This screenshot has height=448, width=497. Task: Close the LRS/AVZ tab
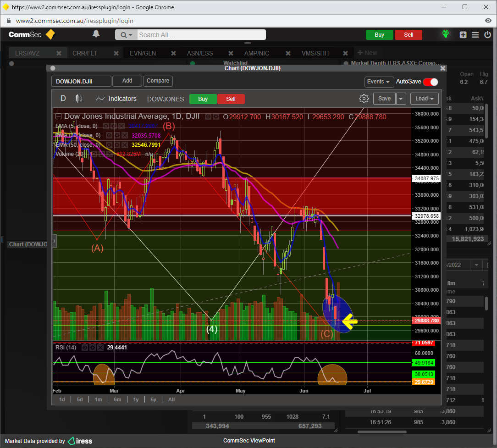coord(59,53)
